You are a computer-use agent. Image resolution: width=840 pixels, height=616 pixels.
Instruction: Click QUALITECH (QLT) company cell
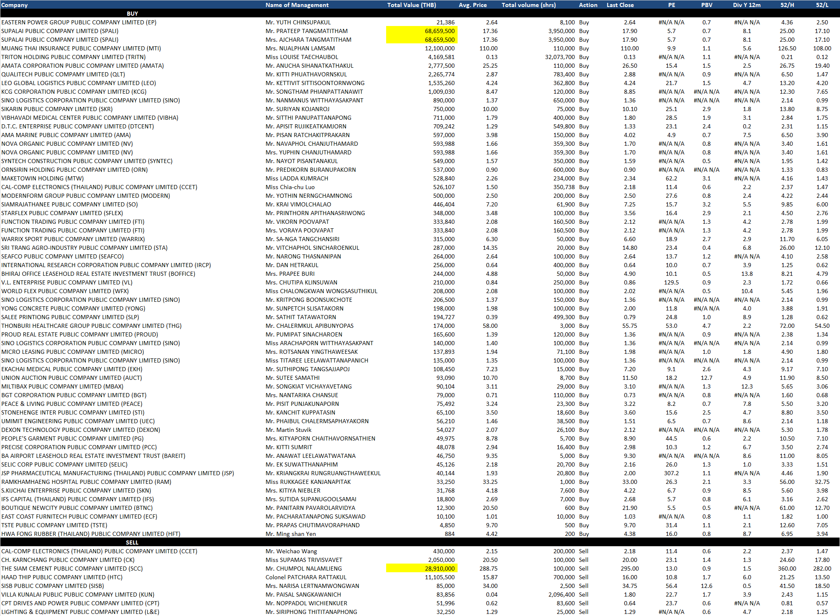click(x=63, y=74)
